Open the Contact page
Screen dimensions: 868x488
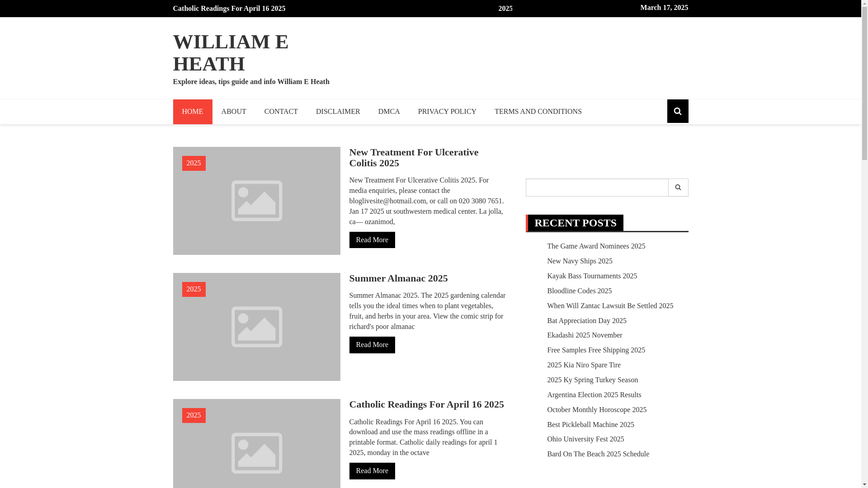(x=281, y=112)
